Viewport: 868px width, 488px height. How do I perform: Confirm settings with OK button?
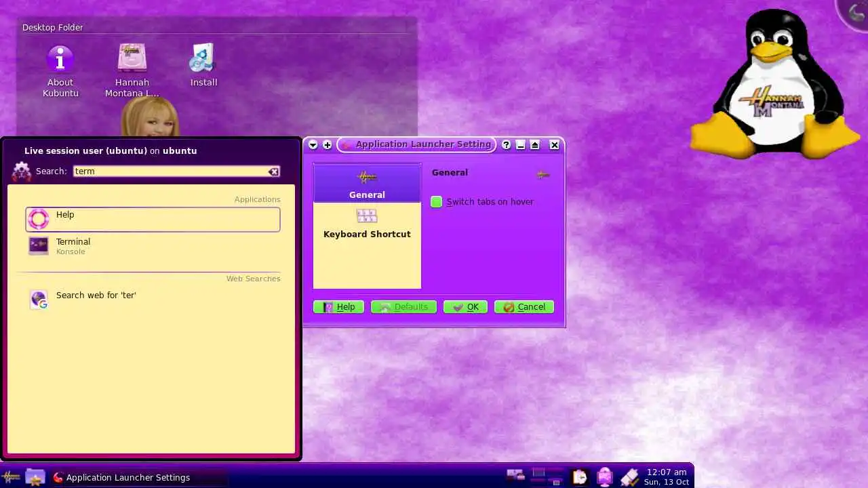(x=465, y=307)
